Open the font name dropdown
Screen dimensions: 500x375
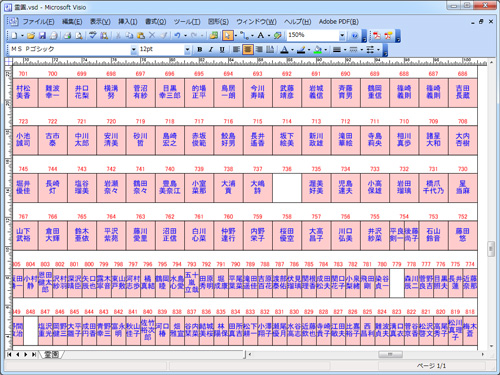point(134,50)
